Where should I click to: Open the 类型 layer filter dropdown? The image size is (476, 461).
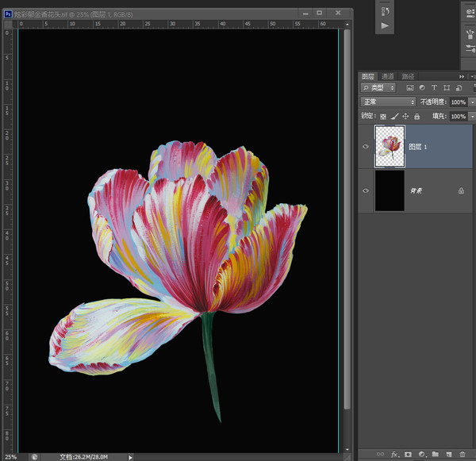[378, 88]
